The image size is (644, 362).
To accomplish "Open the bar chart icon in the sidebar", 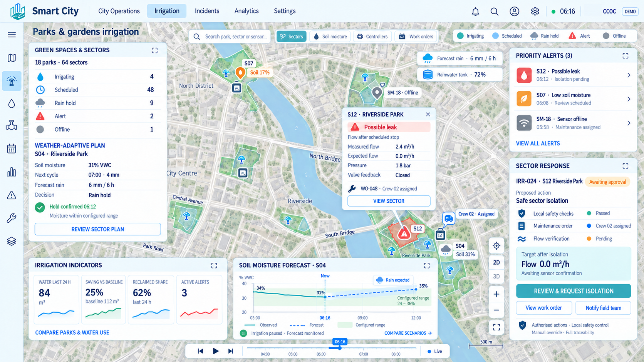I will coord(12,172).
